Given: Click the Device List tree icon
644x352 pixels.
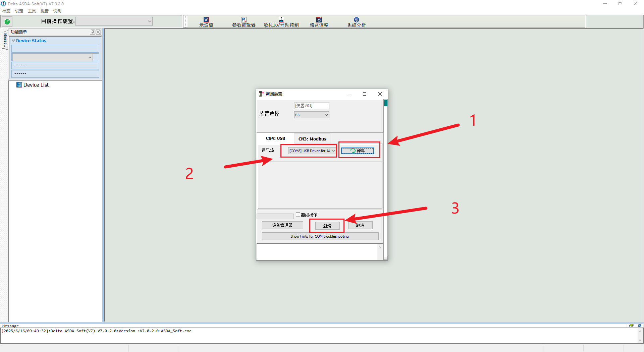Looking at the screenshot, I should coord(19,85).
